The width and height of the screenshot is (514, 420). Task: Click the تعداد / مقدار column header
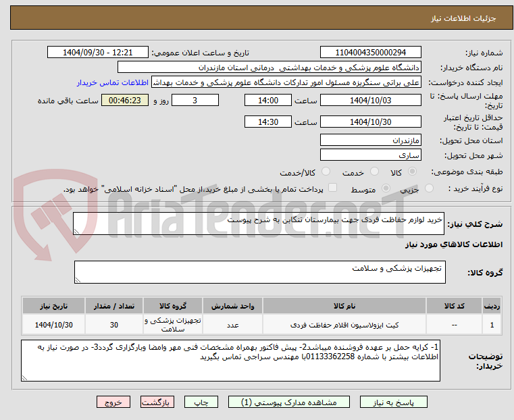[x=113, y=306]
